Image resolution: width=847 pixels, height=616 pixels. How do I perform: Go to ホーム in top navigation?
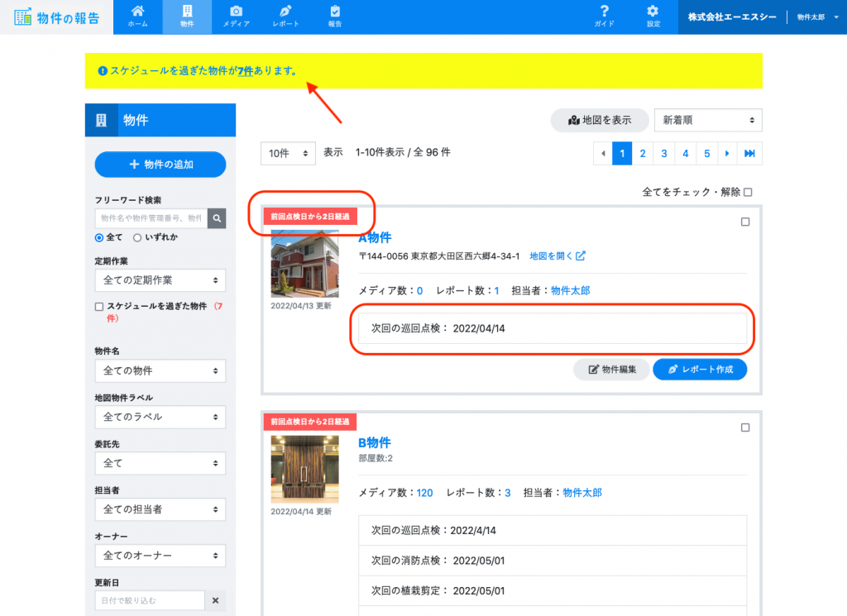(x=138, y=17)
